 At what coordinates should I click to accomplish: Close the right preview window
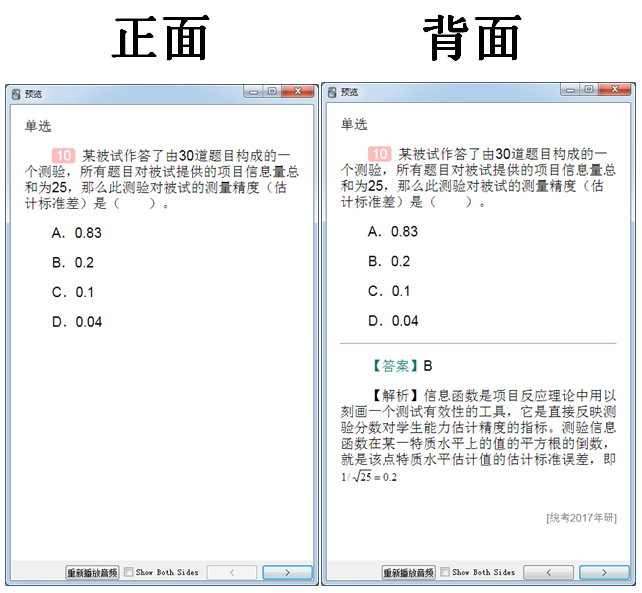(615, 89)
